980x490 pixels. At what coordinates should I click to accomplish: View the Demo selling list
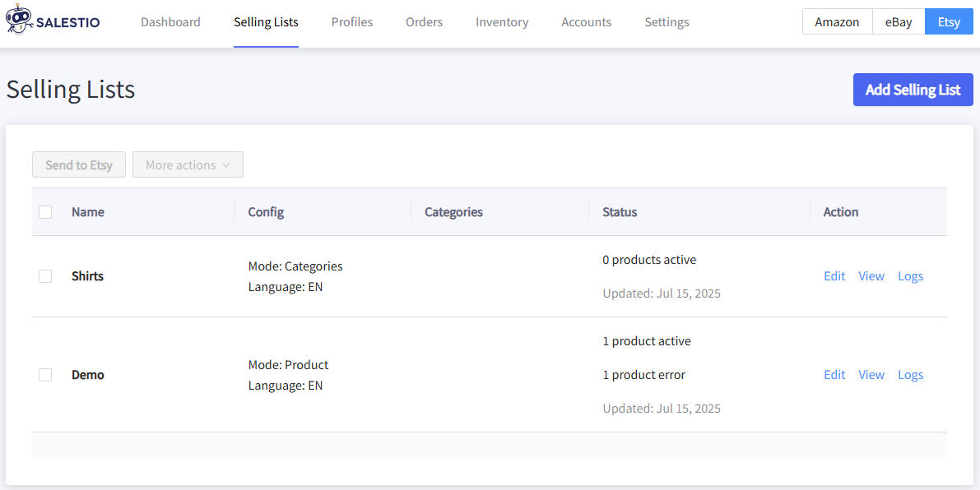point(871,375)
